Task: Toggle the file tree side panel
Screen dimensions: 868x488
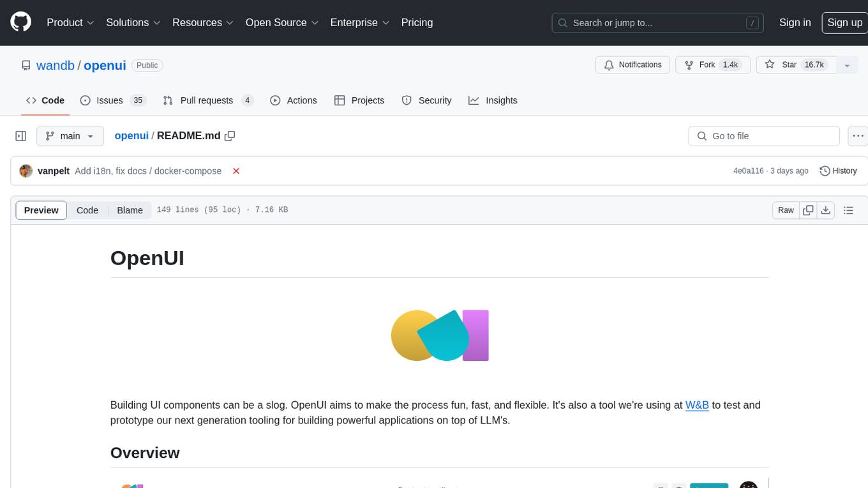Action: coord(21,136)
